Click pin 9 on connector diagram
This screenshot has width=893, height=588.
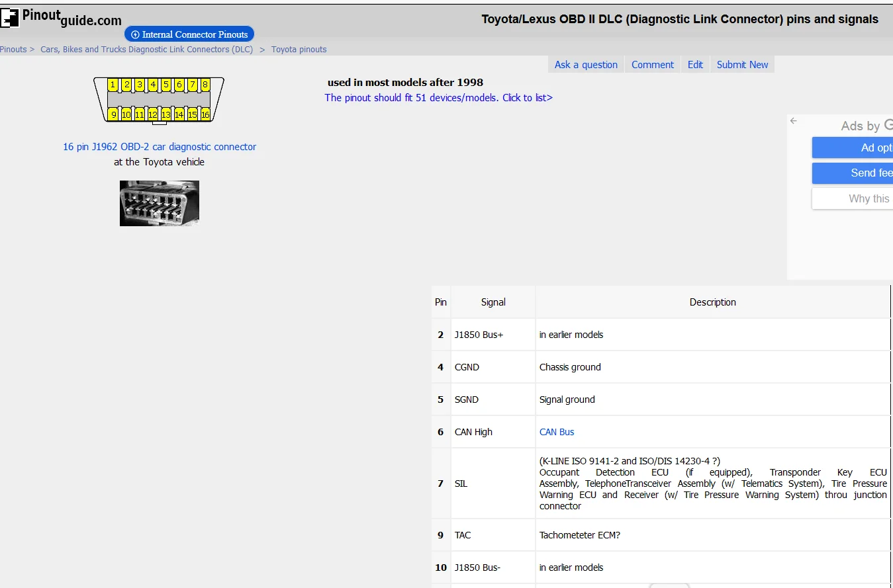click(x=113, y=114)
